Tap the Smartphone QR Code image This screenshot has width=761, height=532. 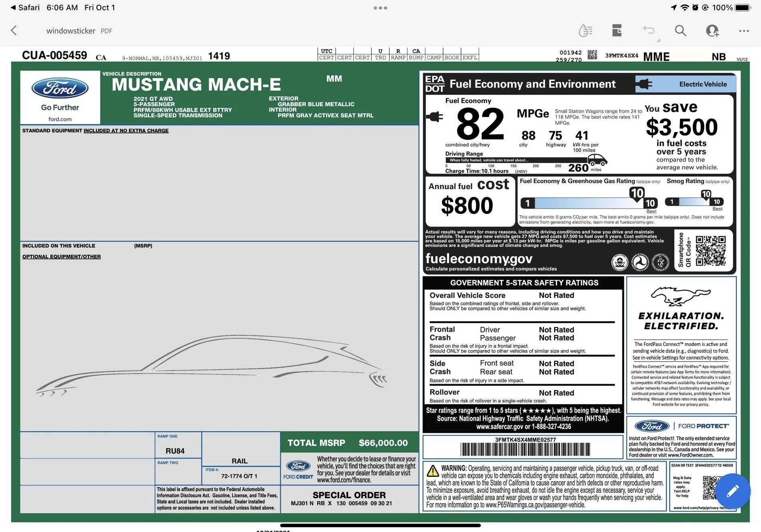[x=711, y=251]
